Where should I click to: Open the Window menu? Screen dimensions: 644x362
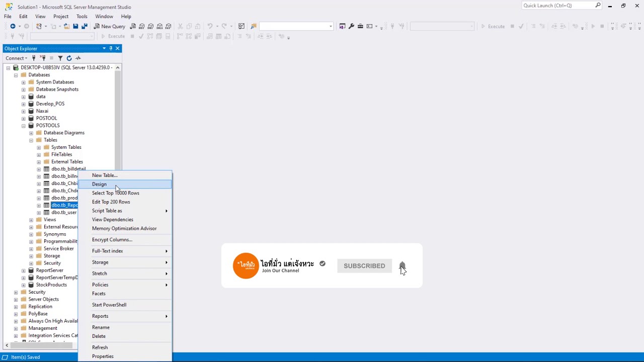pyautogui.click(x=104, y=16)
